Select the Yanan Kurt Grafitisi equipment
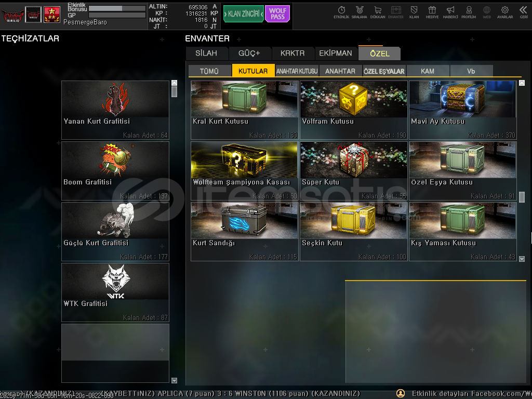The height and width of the screenshot is (399, 532). 115,110
